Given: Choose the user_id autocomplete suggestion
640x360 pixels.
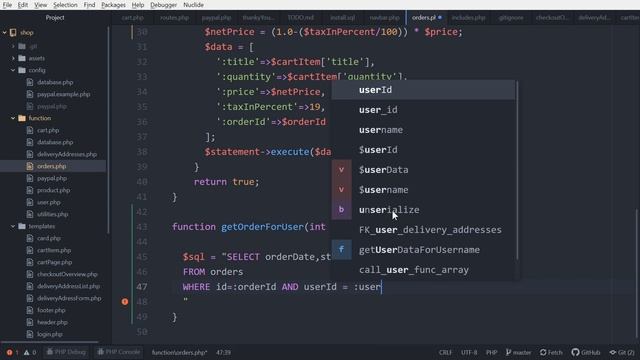Looking at the screenshot, I should tap(423, 110).
